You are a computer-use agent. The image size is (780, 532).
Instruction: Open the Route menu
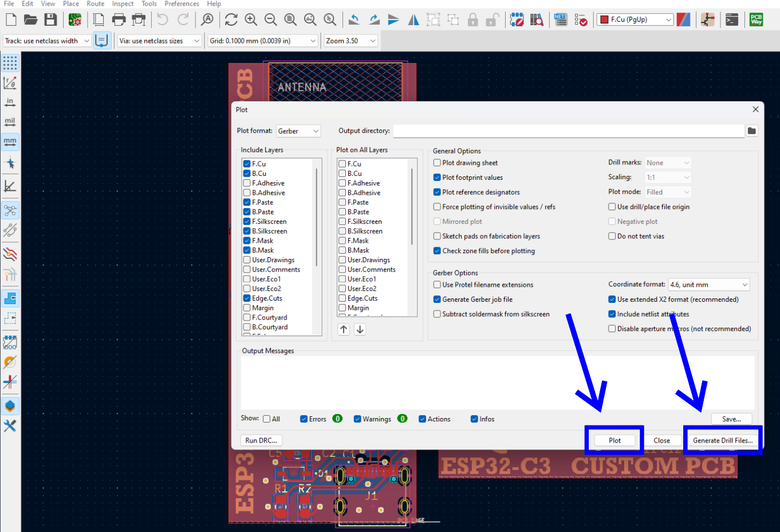point(96,3)
